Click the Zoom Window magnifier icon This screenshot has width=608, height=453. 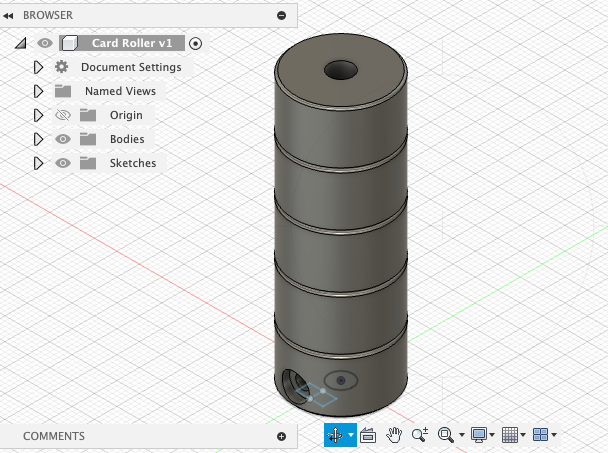[x=446, y=435]
